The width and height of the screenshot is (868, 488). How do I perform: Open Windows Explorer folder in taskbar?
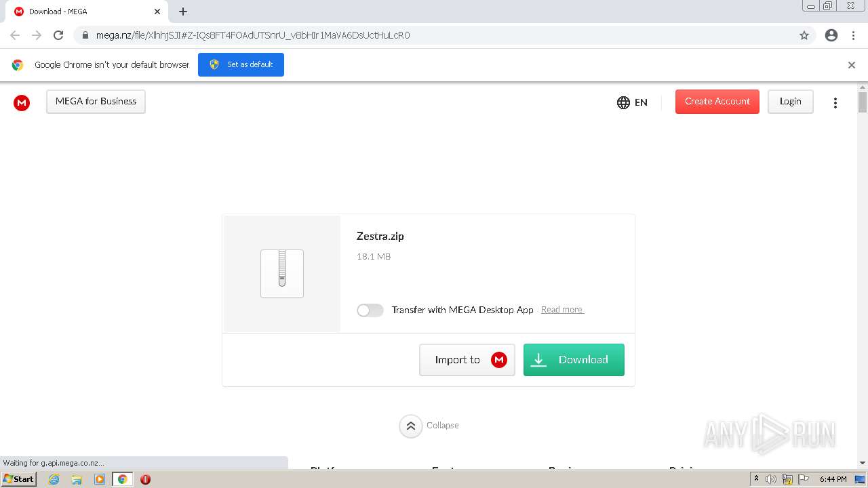tap(77, 479)
